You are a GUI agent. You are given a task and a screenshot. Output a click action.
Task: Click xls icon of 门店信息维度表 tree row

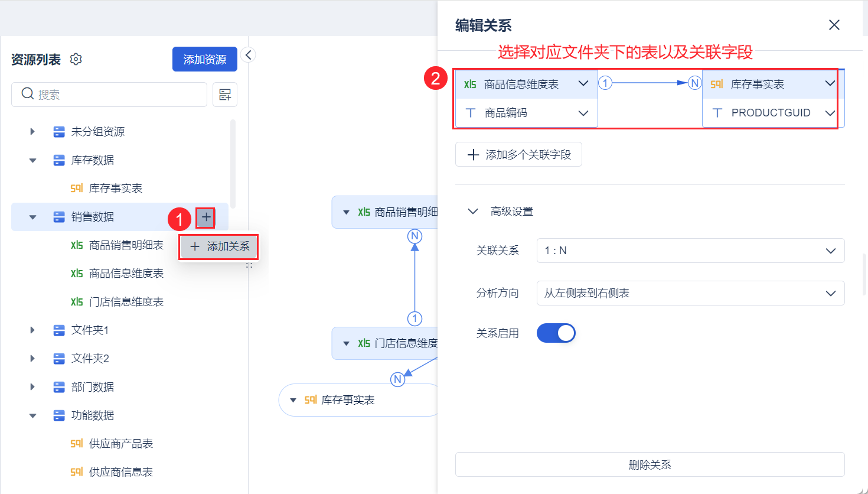(77, 302)
